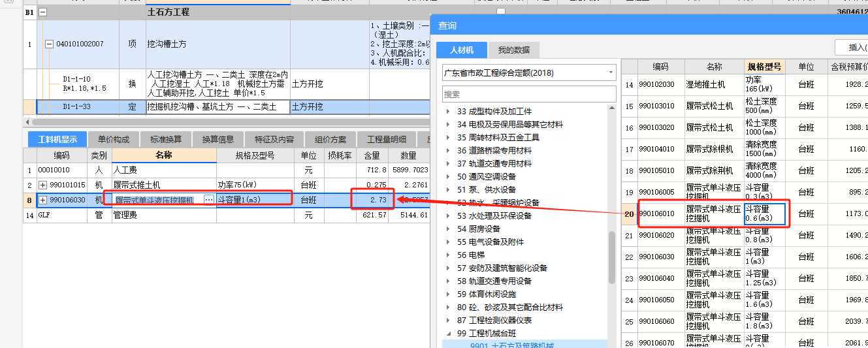Select row 22 code 990106030 in 查询

point(744,257)
